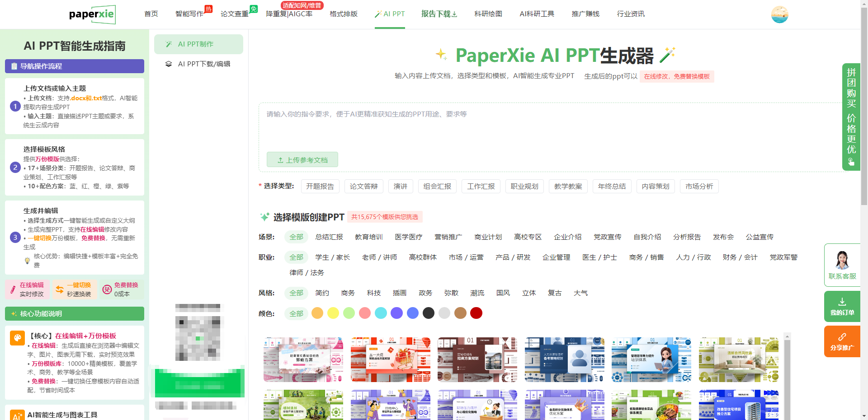
Task: Click the 上传参考文档 upload button
Action: click(x=302, y=160)
